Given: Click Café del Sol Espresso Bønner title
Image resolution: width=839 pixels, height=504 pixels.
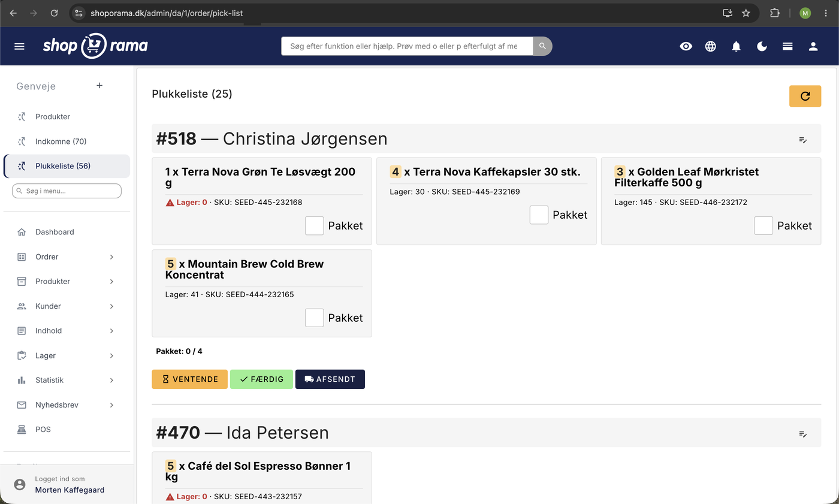Looking at the screenshot, I should 258,472.
